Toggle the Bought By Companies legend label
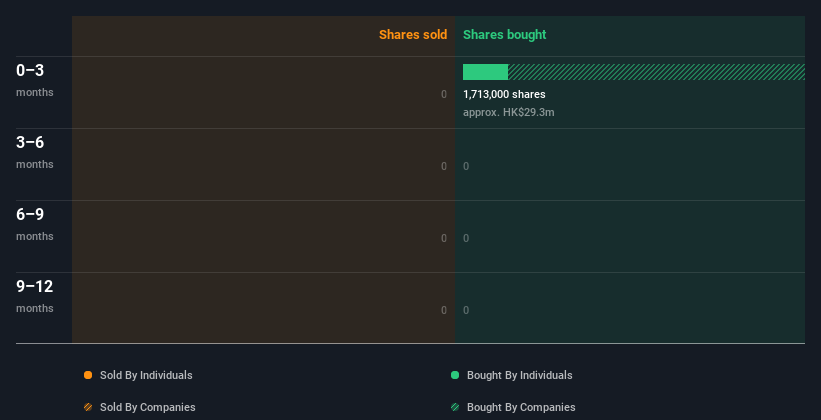The height and width of the screenshot is (420, 821). click(x=521, y=407)
